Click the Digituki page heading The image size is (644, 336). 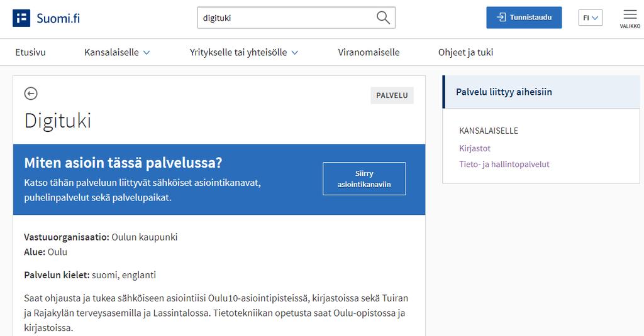(57, 121)
